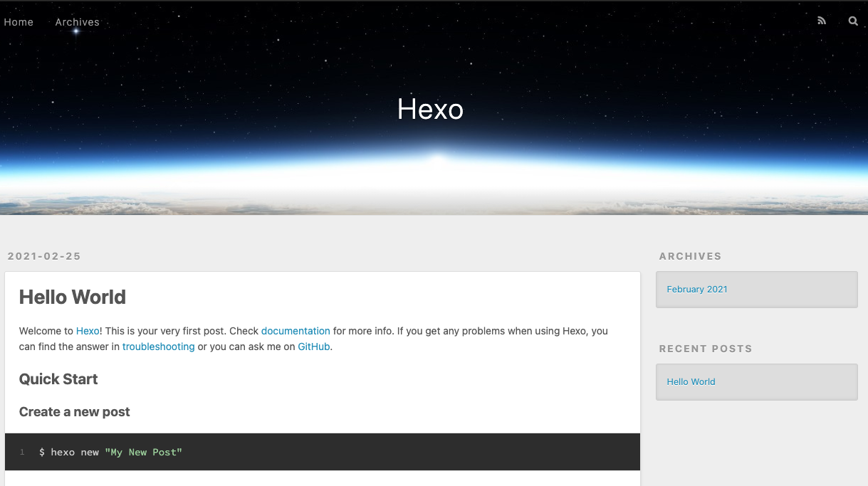
Task: Visit the troubleshooting link
Action: (158, 347)
